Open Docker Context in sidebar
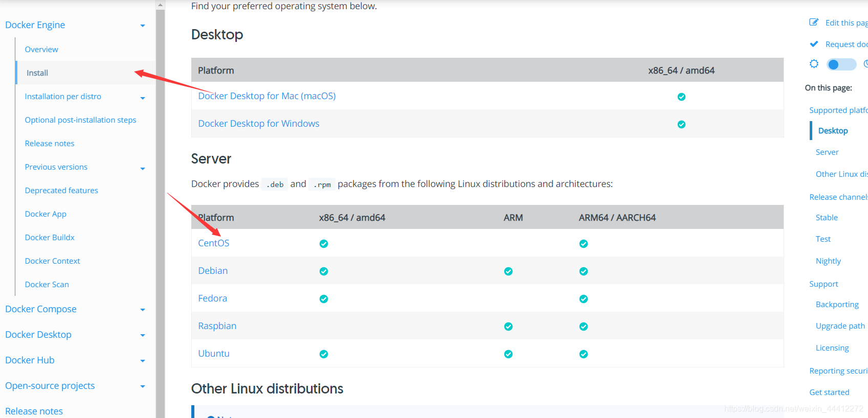Viewport: 868px width, 418px height. (52, 261)
